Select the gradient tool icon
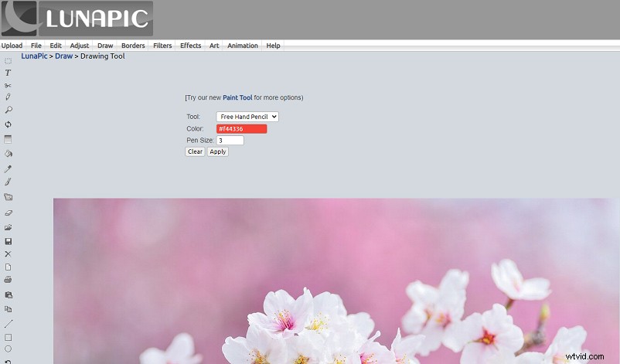Image resolution: width=620 pixels, height=364 pixels. [8, 139]
